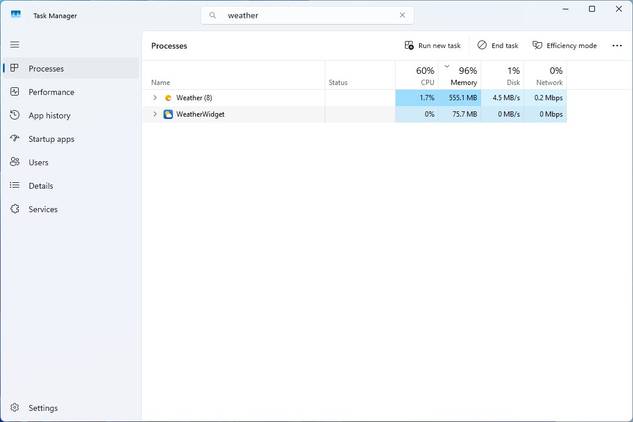
Task: Minimize the Task Manager window
Action: [x=566, y=9]
